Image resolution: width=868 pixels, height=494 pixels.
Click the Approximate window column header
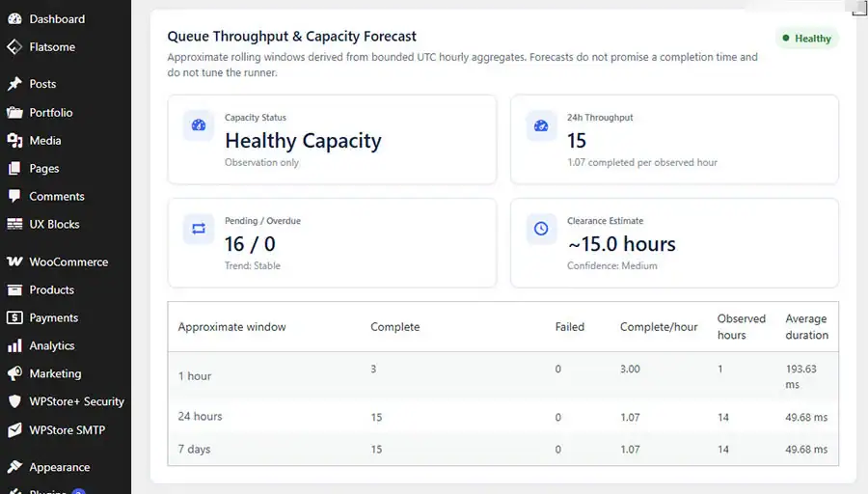pos(231,327)
